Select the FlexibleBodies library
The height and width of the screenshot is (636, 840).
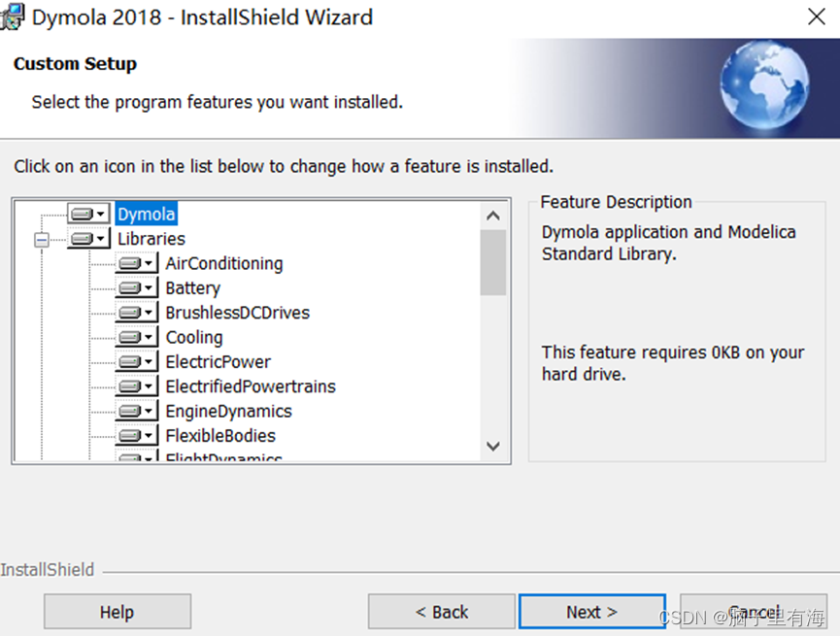click(x=220, y=436)
